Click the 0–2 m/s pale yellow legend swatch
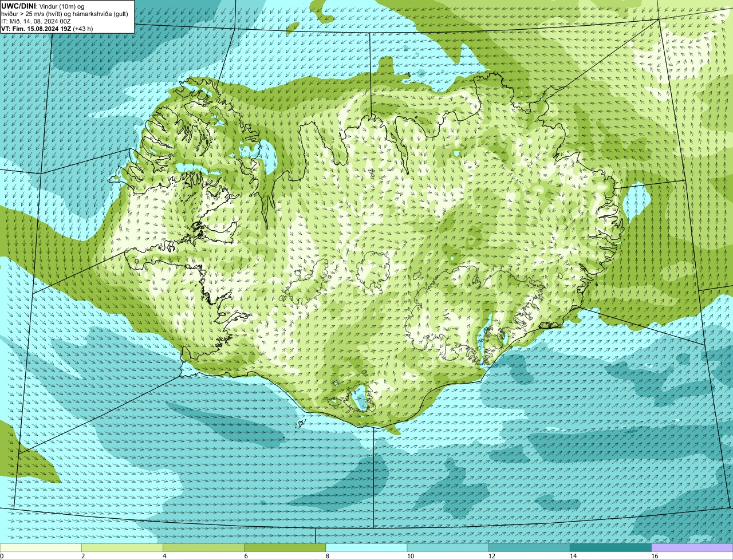 (x=41, y=547)
